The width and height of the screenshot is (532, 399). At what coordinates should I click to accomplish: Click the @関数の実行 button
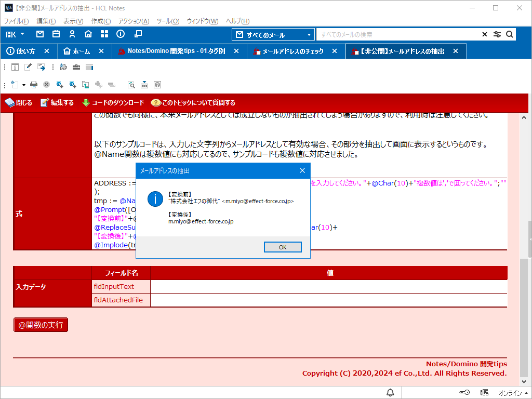pyautogui.click(x=41, y=325)
